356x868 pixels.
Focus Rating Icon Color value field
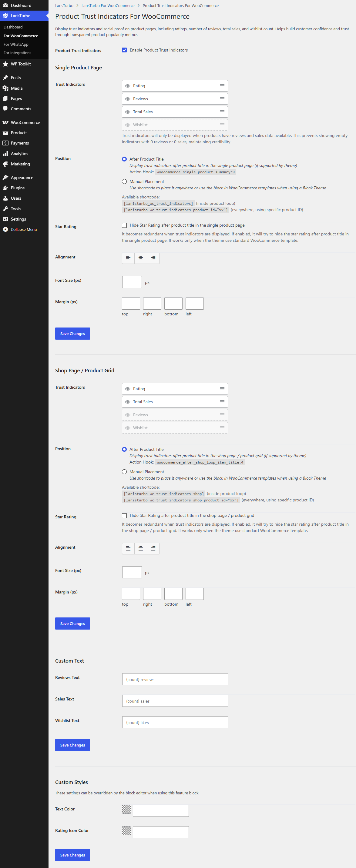pyautogui.click(x=161, y=832)
